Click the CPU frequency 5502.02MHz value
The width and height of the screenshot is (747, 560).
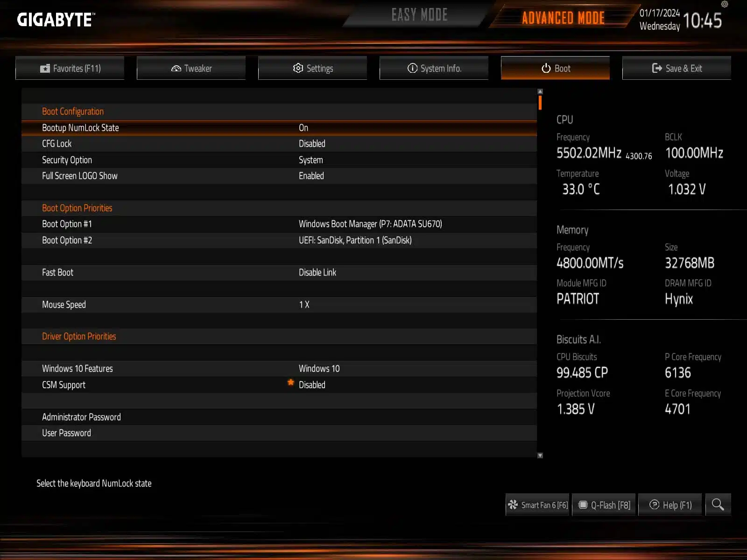[x=589, y=153]
